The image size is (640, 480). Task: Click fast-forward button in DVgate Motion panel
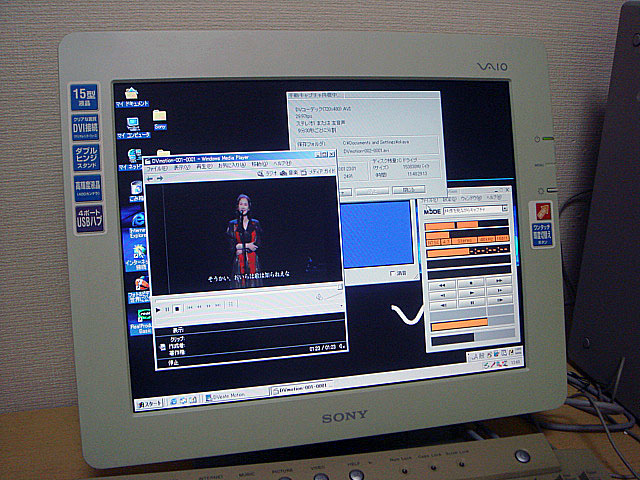point(499,280)
